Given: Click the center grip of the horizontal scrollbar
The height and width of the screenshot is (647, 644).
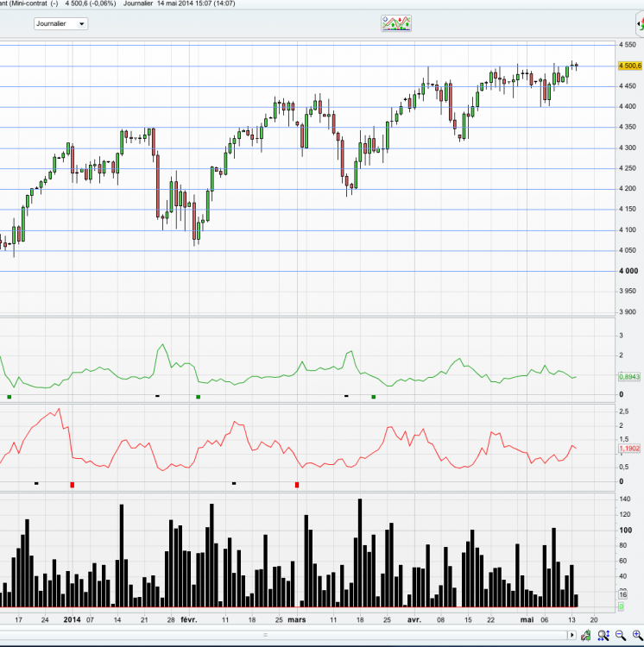Looking at the screenshot, I should [x=265, y=635].
